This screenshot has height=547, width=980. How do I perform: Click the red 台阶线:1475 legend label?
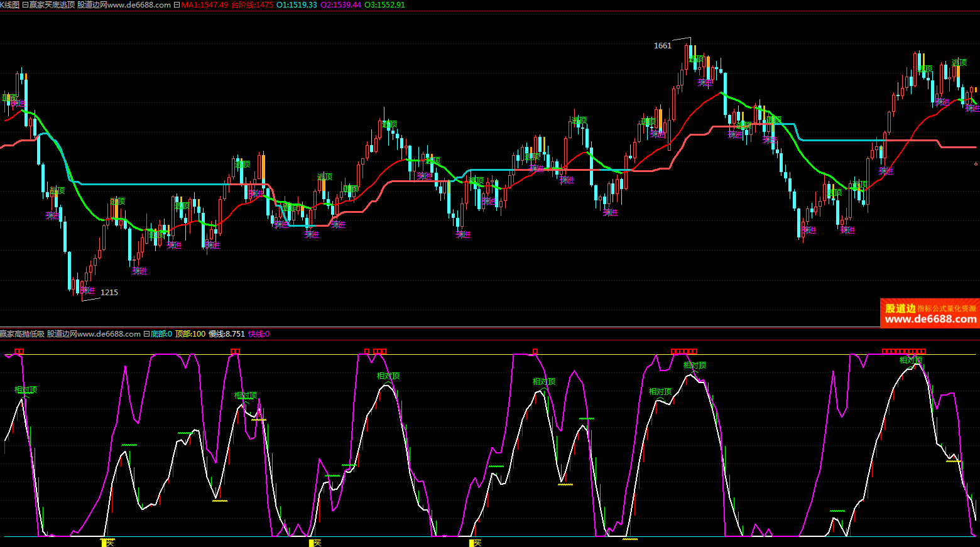point(252,5)
